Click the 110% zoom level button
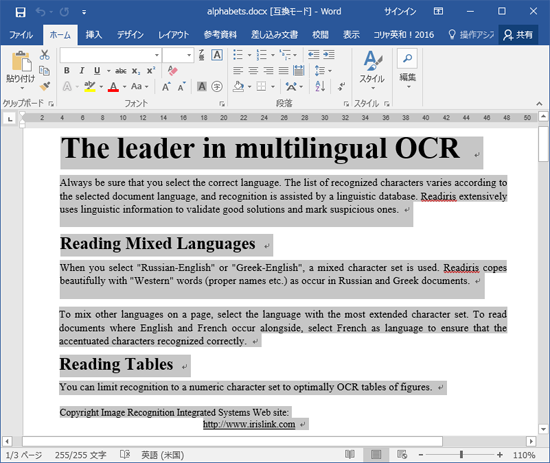The width and height of the screenshot is (550, 463). click(524, 455)
